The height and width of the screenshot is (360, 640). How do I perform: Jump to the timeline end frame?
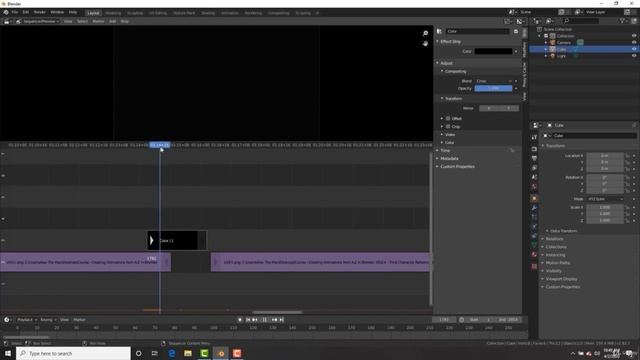(281, 320)
